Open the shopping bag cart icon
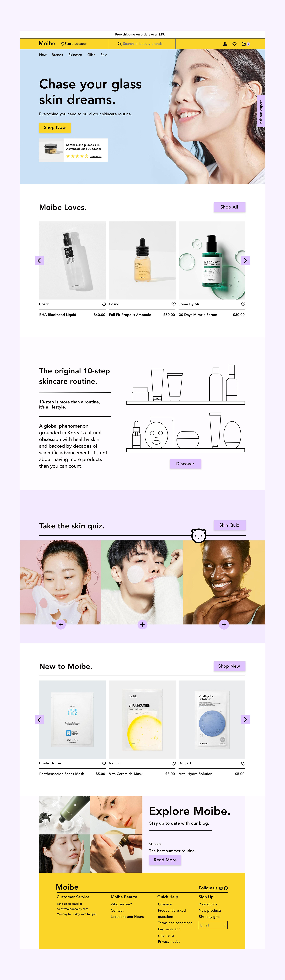The height and width of the screenshot is (980, 285). 244,44
